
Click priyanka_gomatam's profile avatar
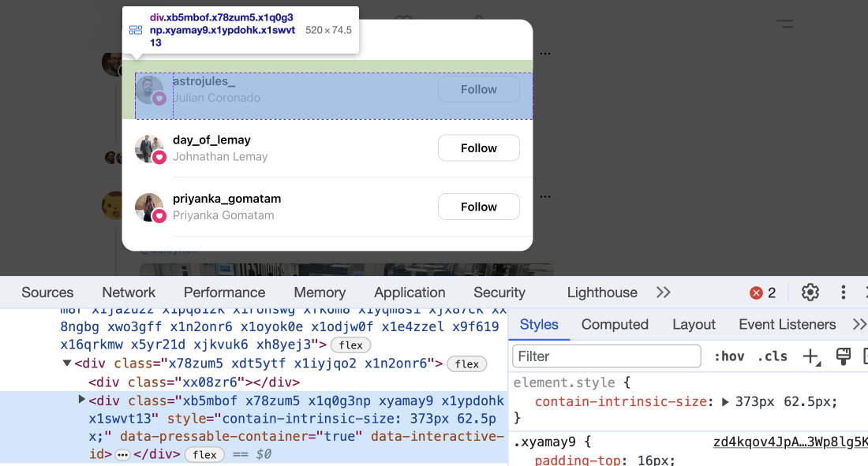click(148, 207)
